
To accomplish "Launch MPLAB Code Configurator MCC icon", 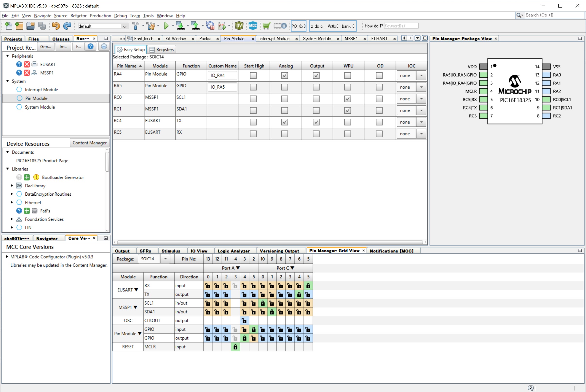I will [253, 26].
